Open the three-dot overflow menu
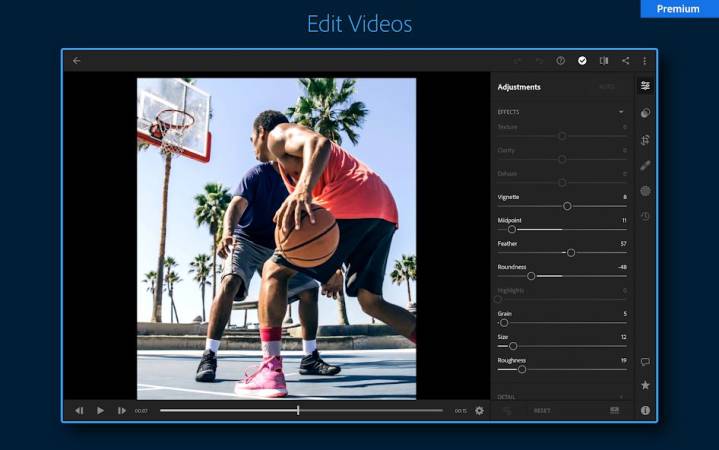The image size is (719, 450). (x=645, y=61)
